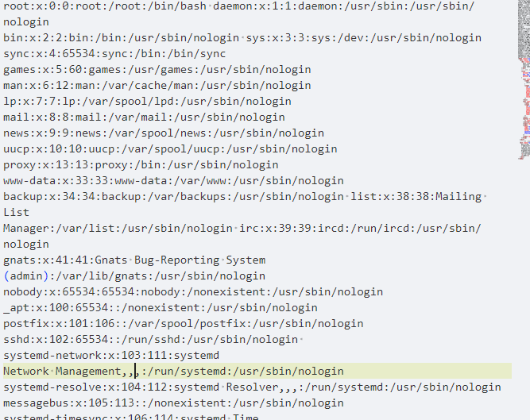The width and height of the screenshot is (530, 420).
Task: Click the line starting with sync:x:4:65534
Action: coord(114,54)
